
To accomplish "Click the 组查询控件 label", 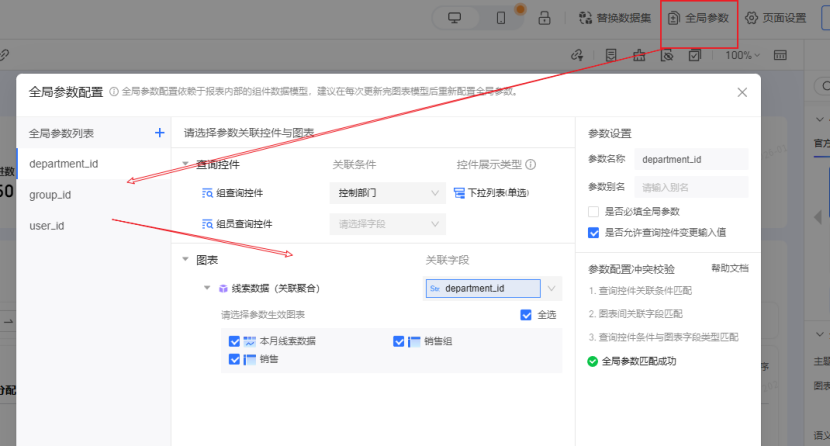I will [239, 193].
